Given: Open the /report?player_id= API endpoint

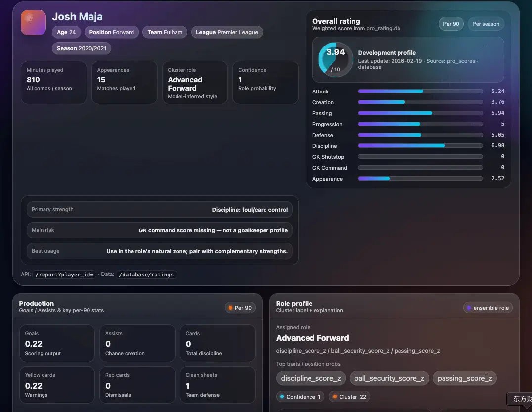Looking at the screenshot, I should 64,275.
